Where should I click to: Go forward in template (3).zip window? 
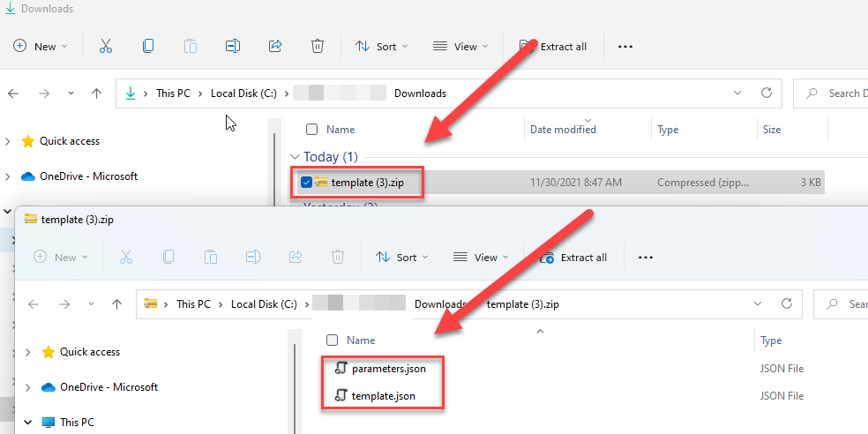tap(64, 304)
